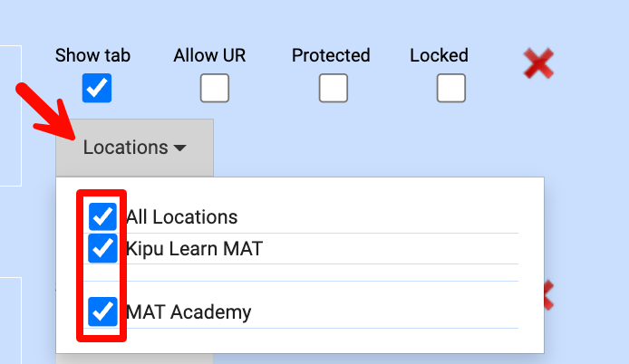
Task: Click the red X delete icon
Action: pos(538,62)
